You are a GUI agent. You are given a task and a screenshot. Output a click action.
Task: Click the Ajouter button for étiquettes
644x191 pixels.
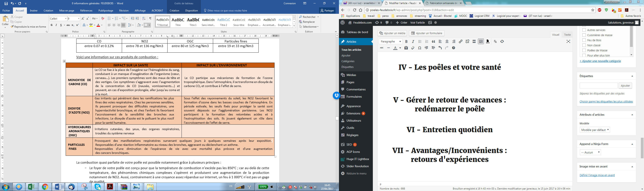[625, 86]
